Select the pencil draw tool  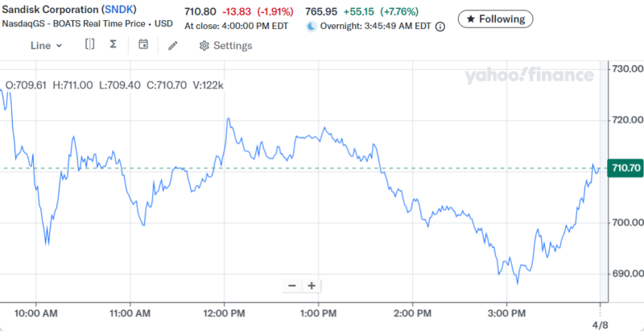(173, 45)
